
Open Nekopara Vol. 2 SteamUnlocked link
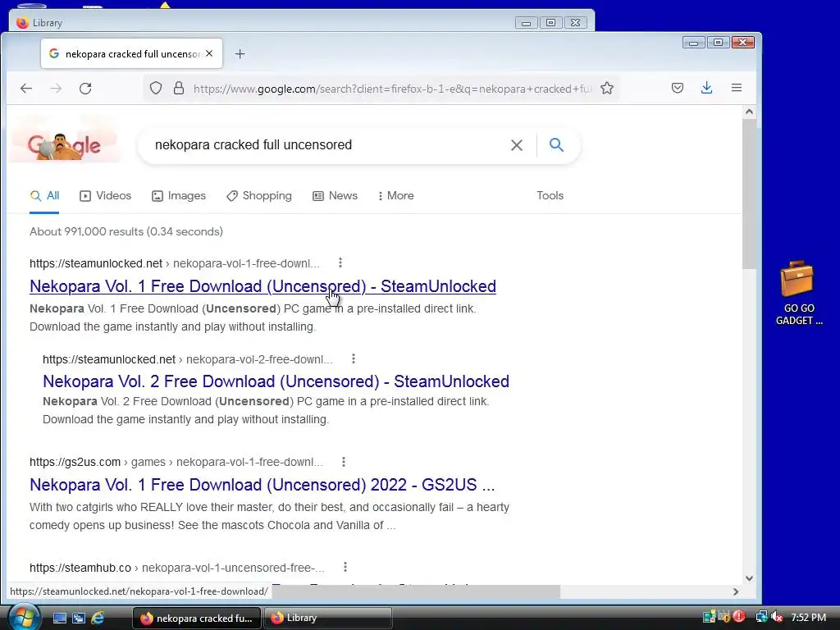point(276,381)
